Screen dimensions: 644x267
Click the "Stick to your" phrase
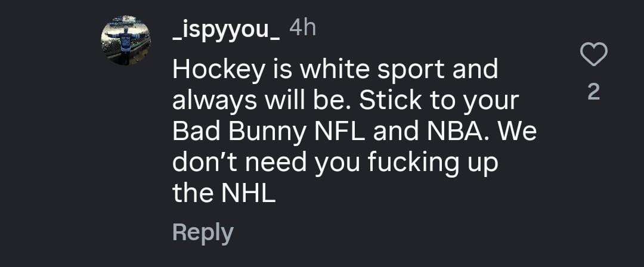pos(439,101)
